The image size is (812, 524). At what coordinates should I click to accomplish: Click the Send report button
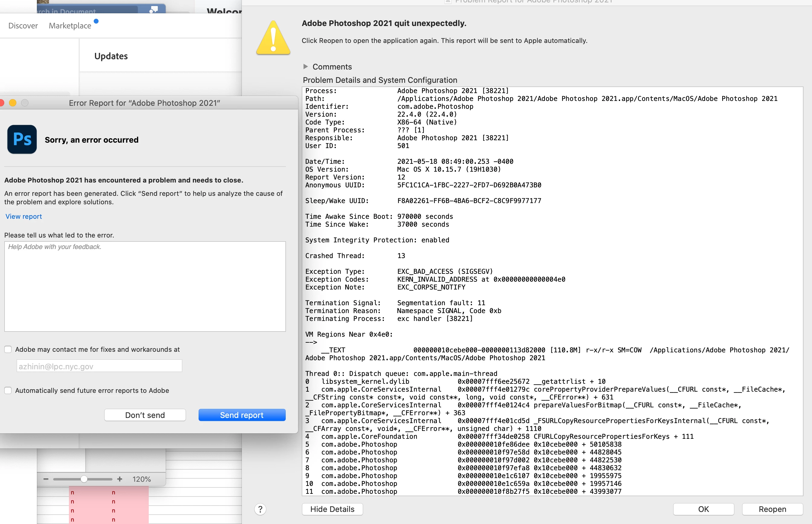[x=242, y=415]
